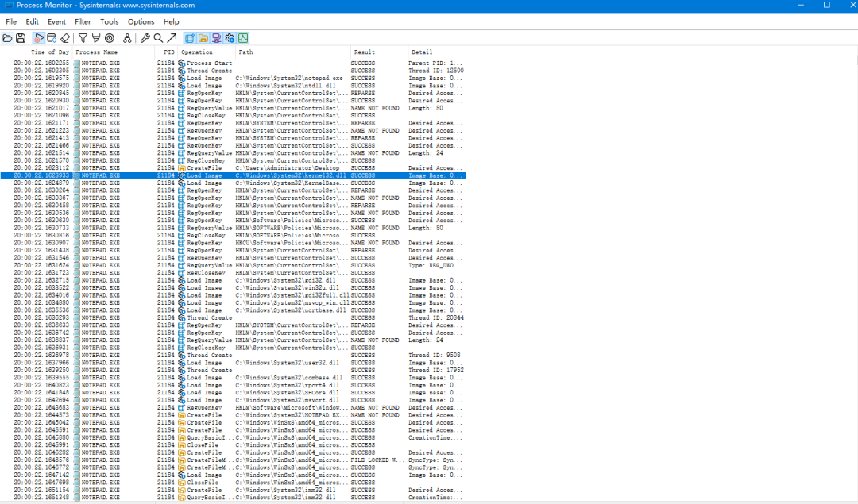Open the Filter funnel tool
The width and height of the screenshot is (858, 504).
(83, 38)
